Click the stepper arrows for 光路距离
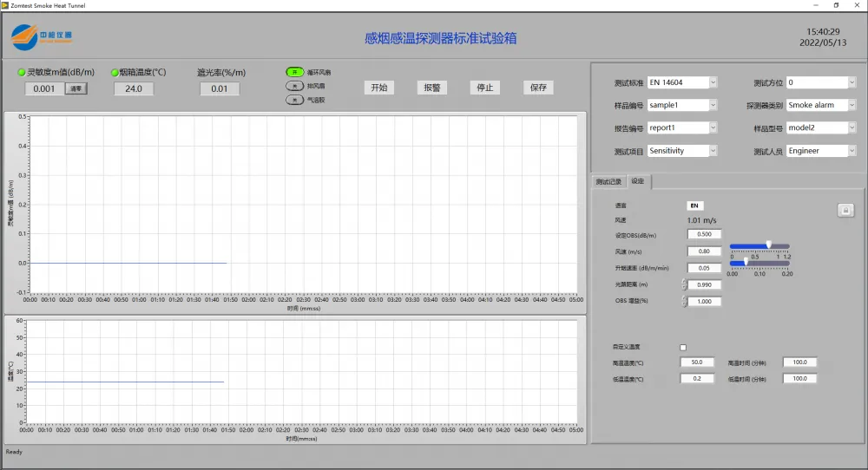This screenshot has height=470, width=868. (684, 284)
